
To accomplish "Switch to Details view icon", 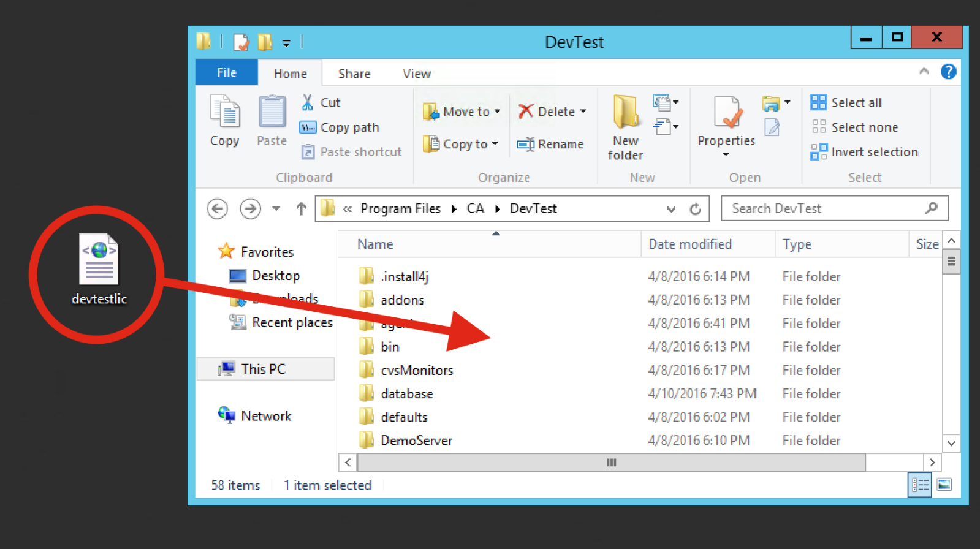I will pyautogui.click(x=920, y=485).
